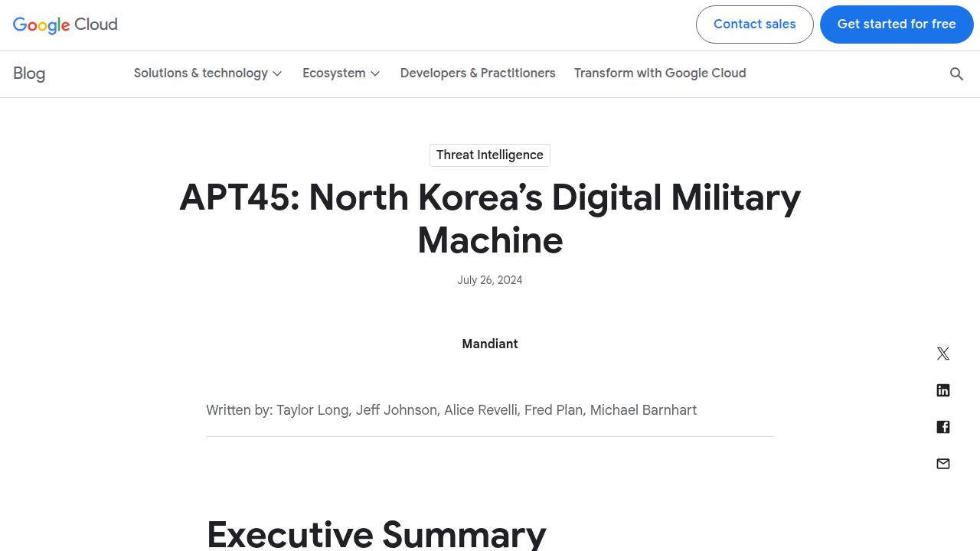The height and width of the screenshot is (551, 980).
Task: Open Developers & Practitioners section
Action: pos(478,73)
